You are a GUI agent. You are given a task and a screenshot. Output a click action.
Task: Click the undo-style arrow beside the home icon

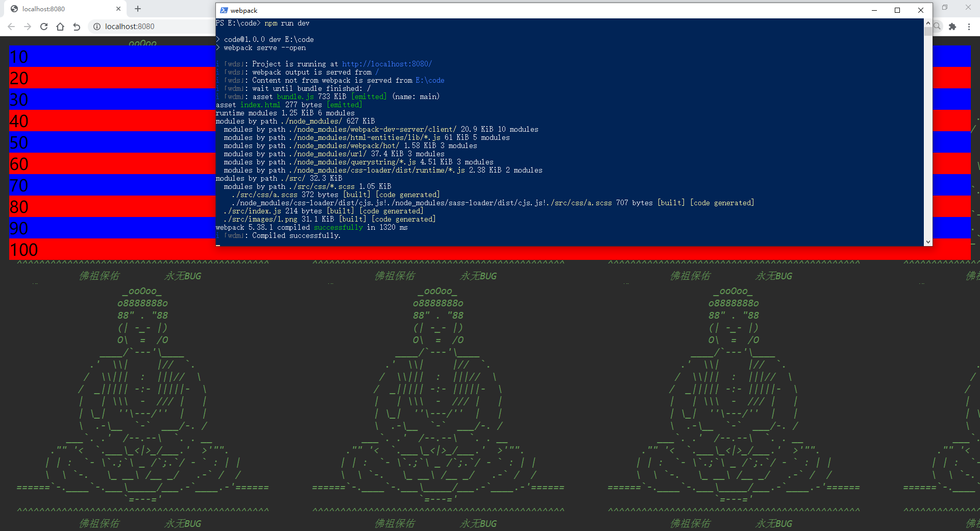[77, 27]
